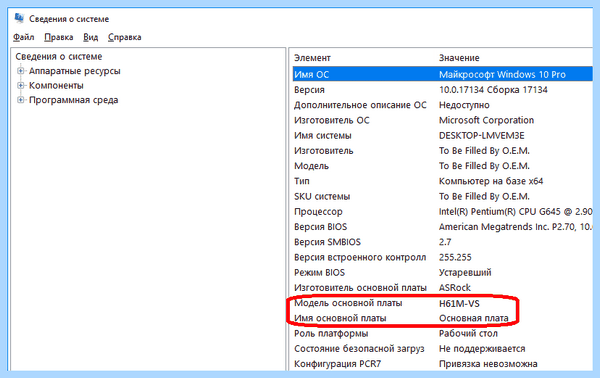Select the Сведения о системе root node
The height and width of the screenshot is (378, 600).
[x=59, y=56]
